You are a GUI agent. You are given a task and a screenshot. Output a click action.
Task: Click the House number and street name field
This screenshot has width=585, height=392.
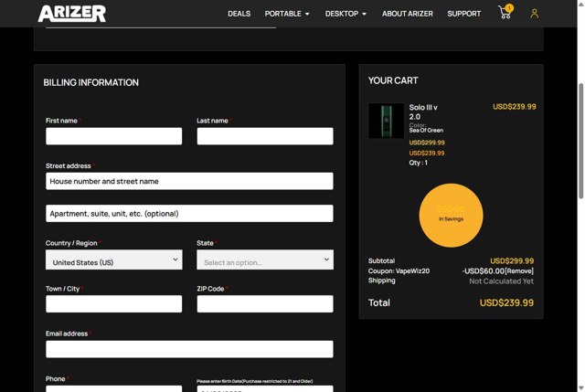(189, 181)
